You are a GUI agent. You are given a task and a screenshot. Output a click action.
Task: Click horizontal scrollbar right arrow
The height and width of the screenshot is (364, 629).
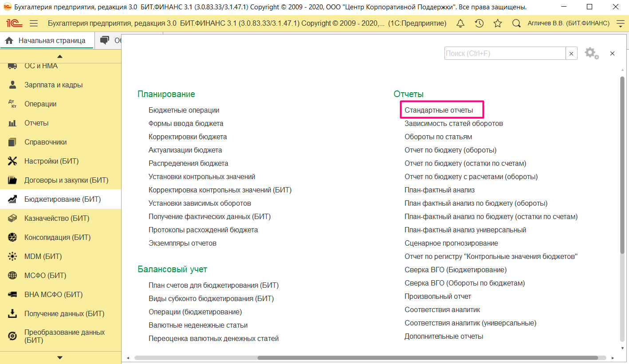point(613,358)
